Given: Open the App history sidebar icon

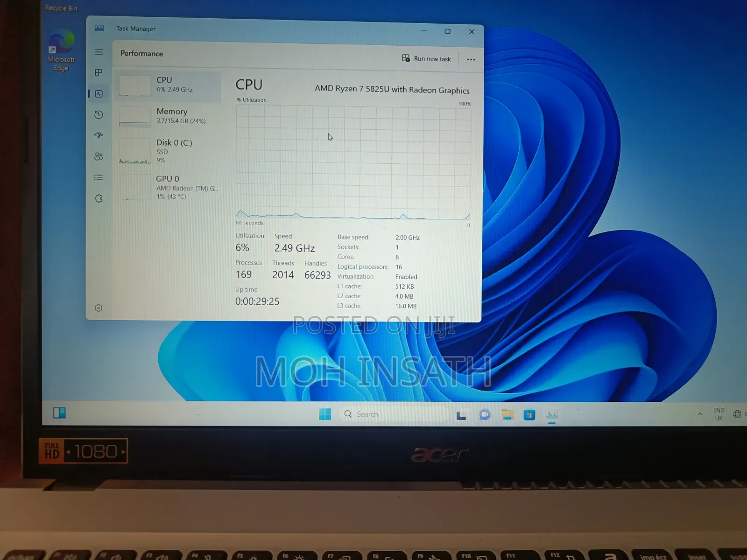Looking at the screenshot, I should pos(99,114).
